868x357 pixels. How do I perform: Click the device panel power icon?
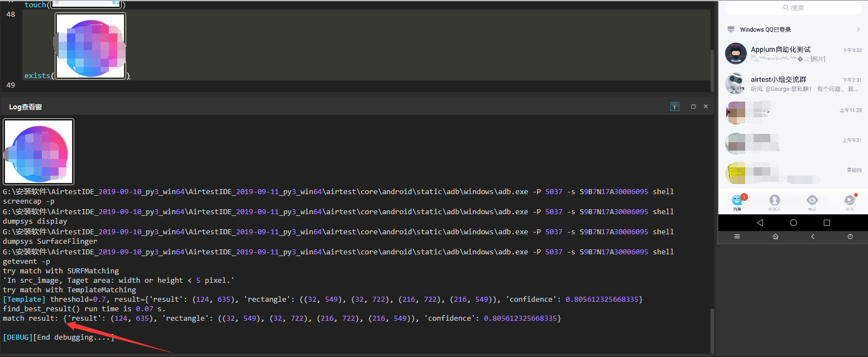850,237
